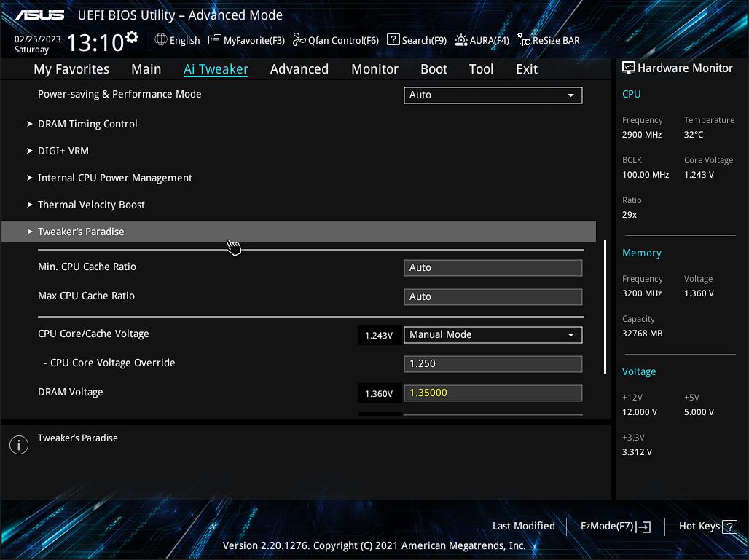
Task: Click the CPU temperature 32°C value
Action: (693, 135)
